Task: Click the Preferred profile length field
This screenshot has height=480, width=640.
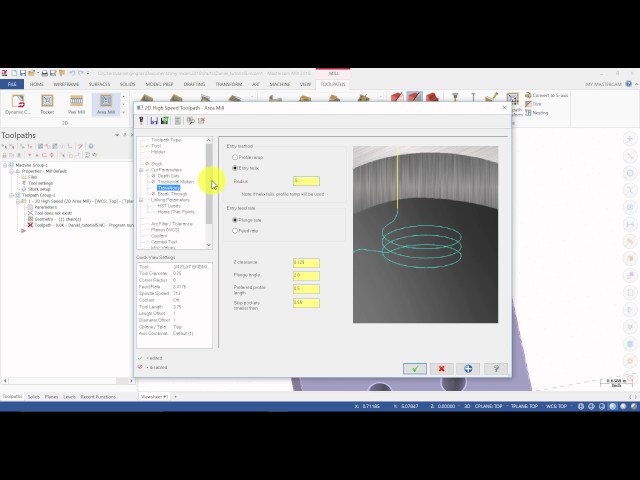Action: point(306,289)
